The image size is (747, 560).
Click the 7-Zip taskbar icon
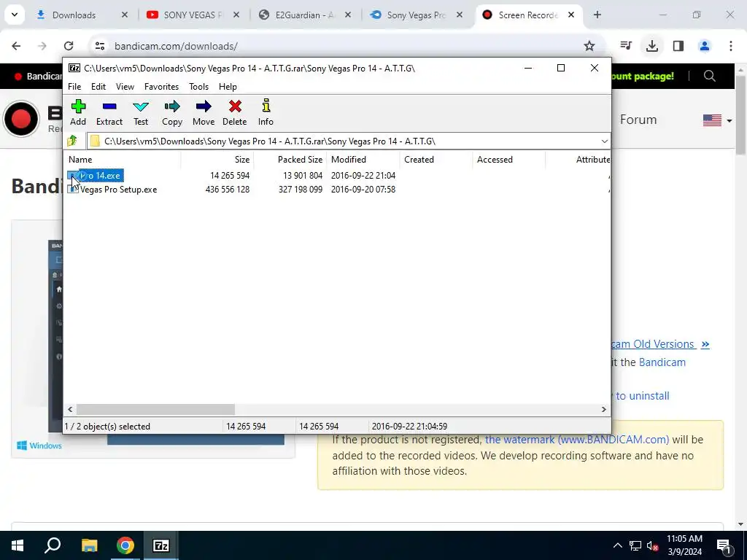161,545
